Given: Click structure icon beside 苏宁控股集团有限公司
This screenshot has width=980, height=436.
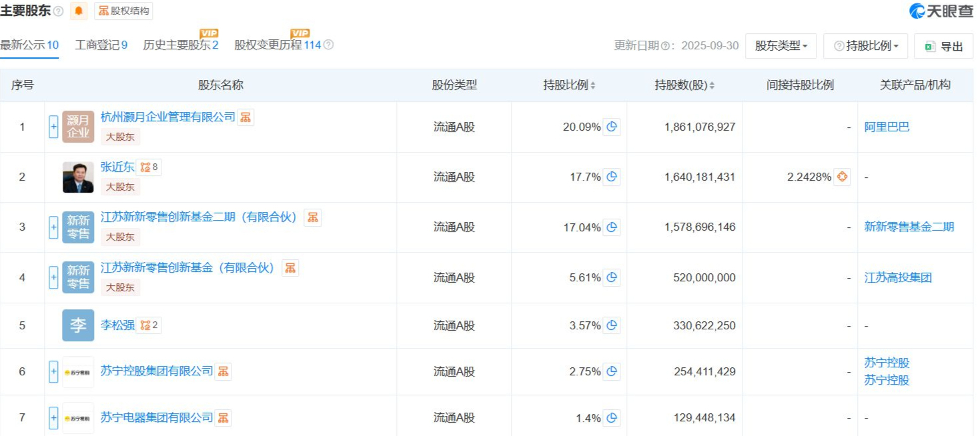Looking at the screenshot, I should [223, 371].
